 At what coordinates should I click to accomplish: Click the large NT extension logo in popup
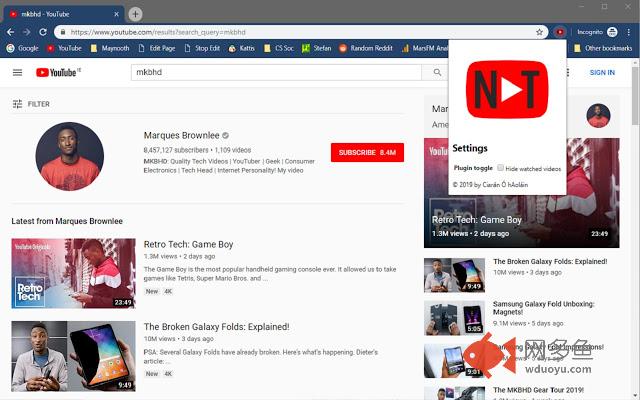[x=507, y=89]
